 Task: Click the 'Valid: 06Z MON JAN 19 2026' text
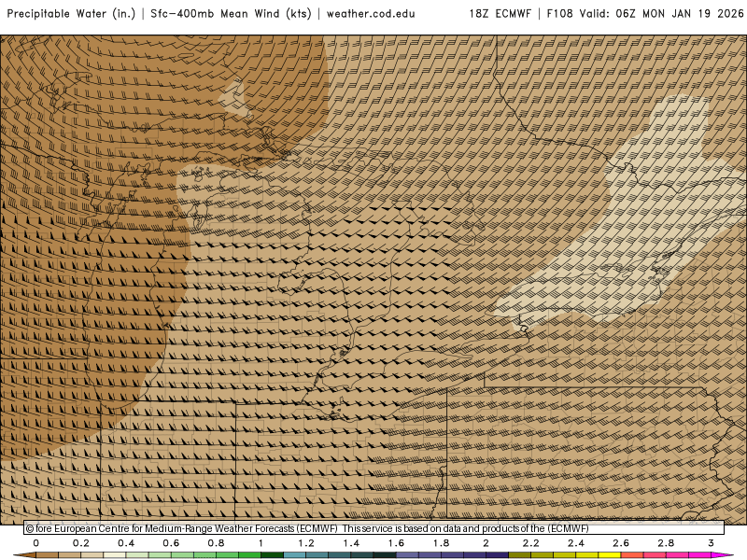tap(661, 13)
